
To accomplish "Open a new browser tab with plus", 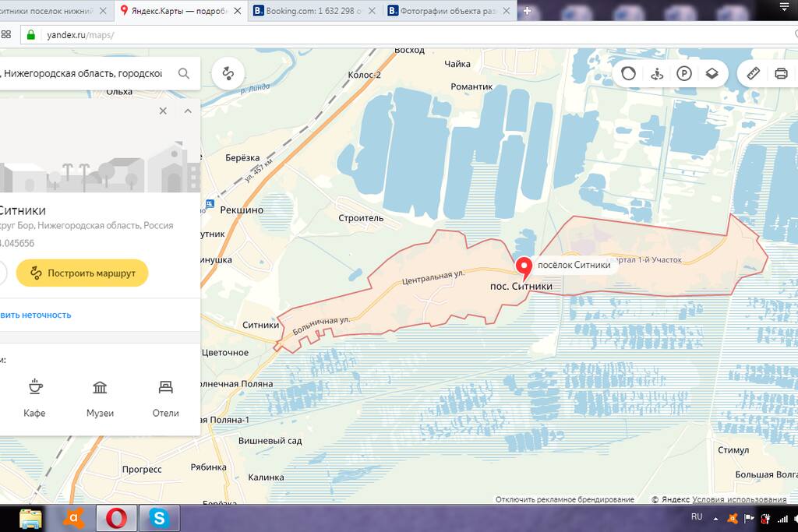I will pyautogui.click(x=528, y=11).
